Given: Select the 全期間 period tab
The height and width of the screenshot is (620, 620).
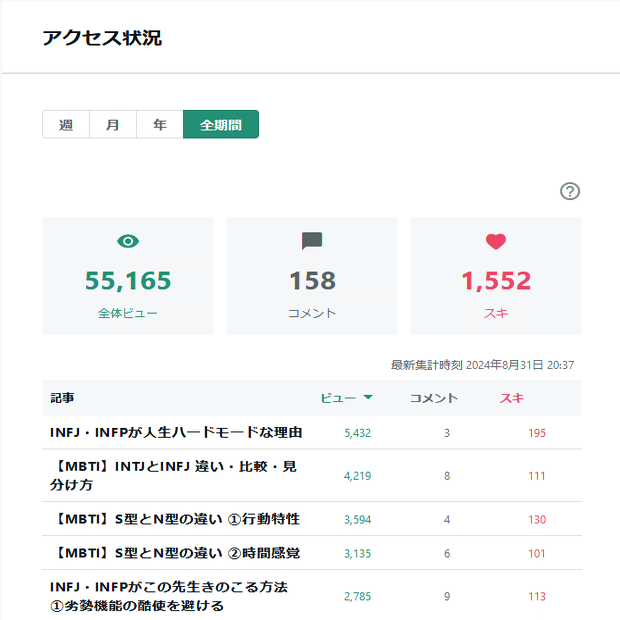Looking at the screenshot, I should (221, 125).
